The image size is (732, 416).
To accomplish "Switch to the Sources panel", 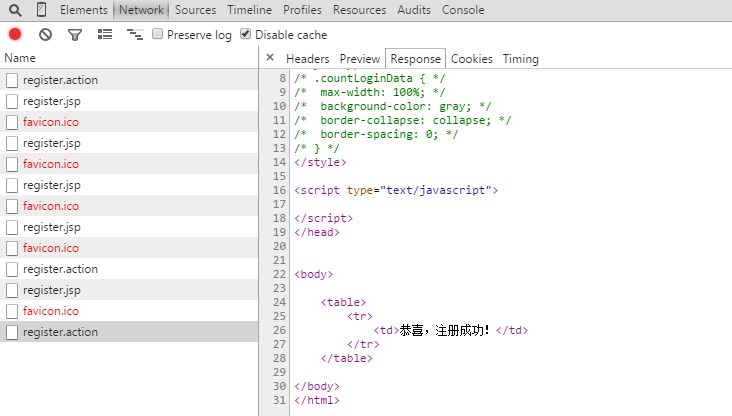I will [x=195, y=10].
